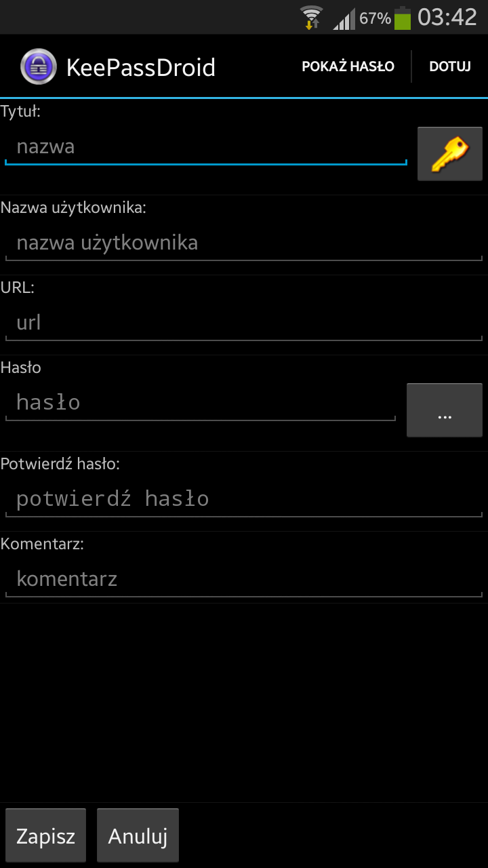Tap the battery indicator icon
The height and width of the screenshot is (868, 488).
(x=403, y=18)
